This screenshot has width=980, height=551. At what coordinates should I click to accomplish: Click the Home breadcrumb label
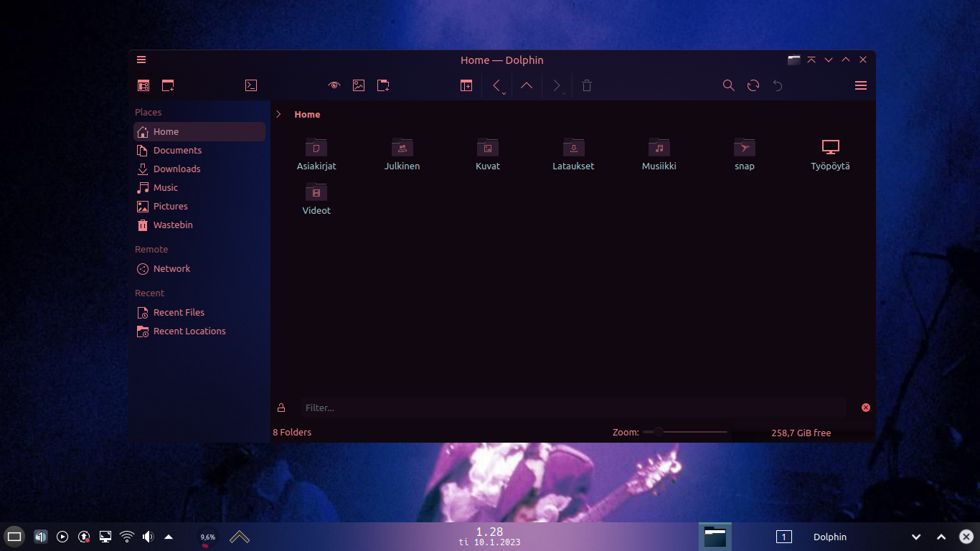point(307,114)
